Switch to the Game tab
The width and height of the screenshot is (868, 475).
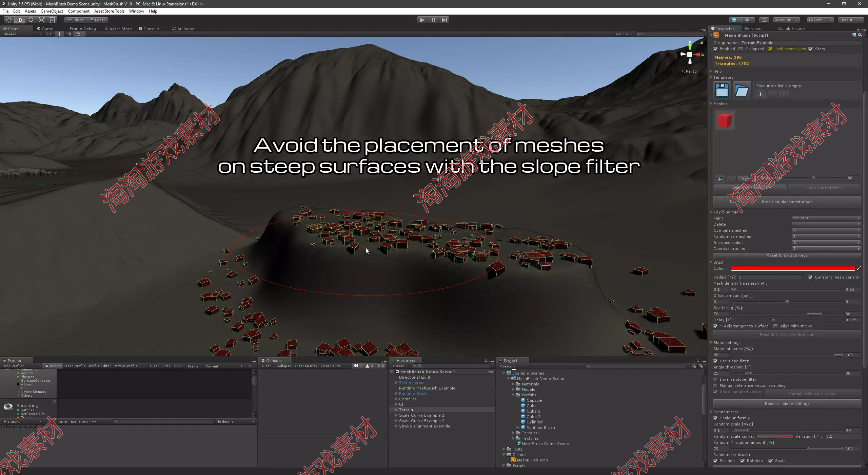[45, 29]
